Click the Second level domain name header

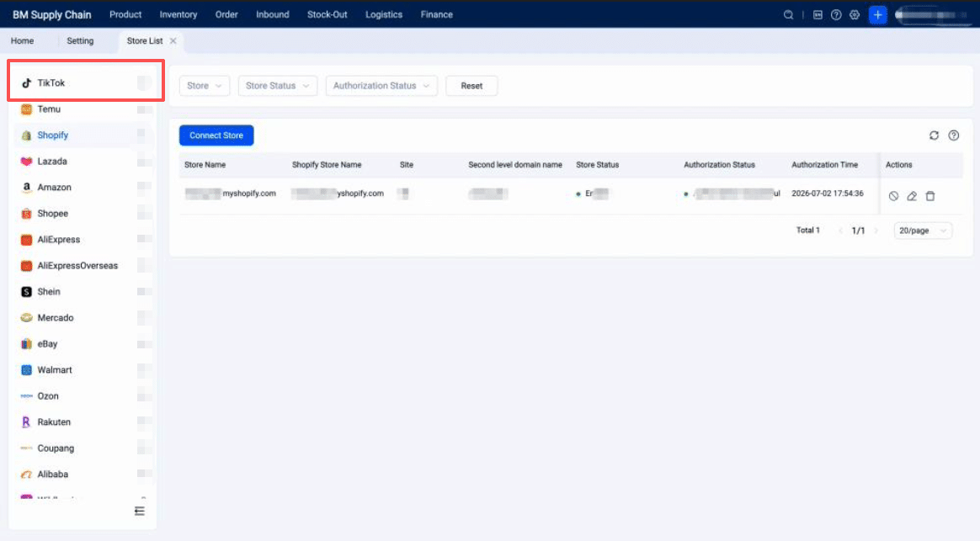tap(515, 165)
